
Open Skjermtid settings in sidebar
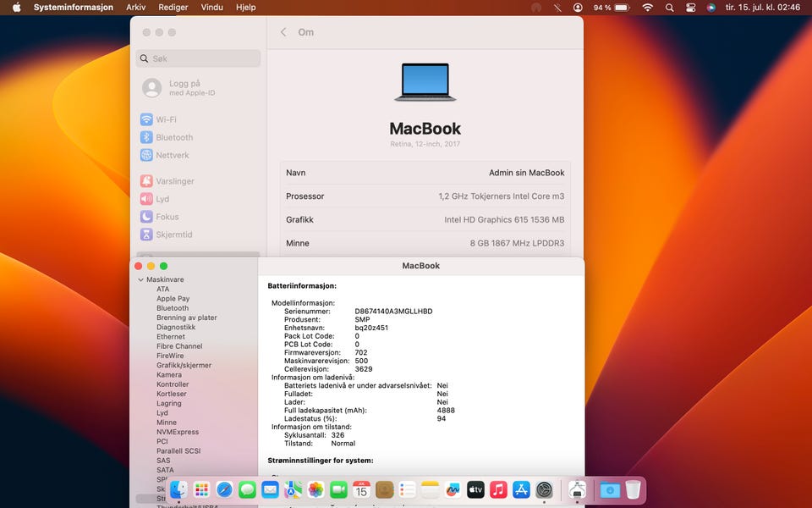[173, 235]
